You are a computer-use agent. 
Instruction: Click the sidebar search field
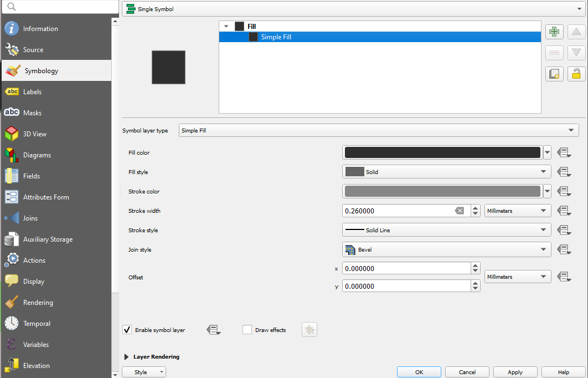pyautogui.click(x=60, y=7)
